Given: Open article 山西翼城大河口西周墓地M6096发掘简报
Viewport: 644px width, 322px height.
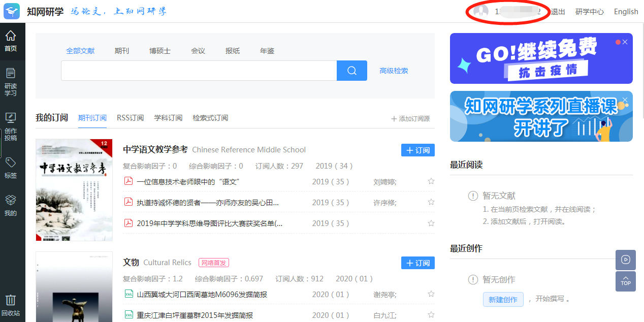Looking at the screenshot, I should point(202,295).
